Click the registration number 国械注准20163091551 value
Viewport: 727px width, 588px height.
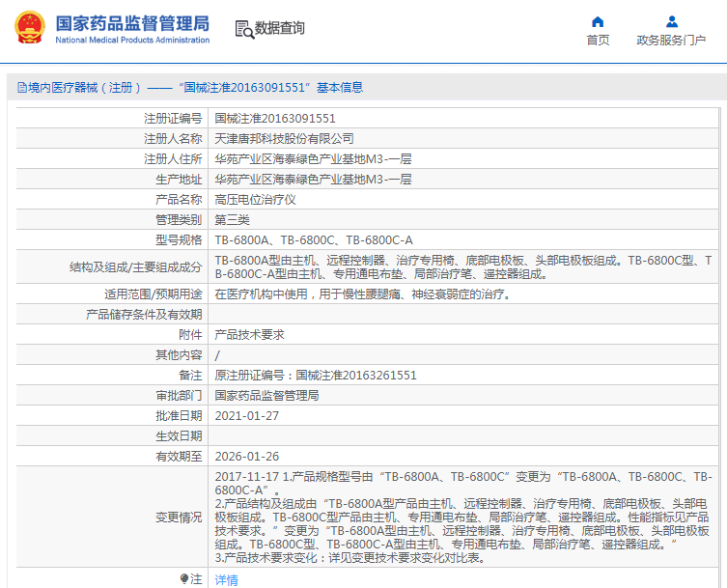pos(275,118)
